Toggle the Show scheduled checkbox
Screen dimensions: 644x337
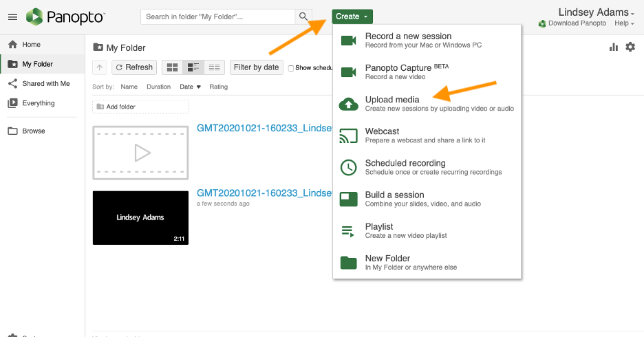(x=291, y=68)
